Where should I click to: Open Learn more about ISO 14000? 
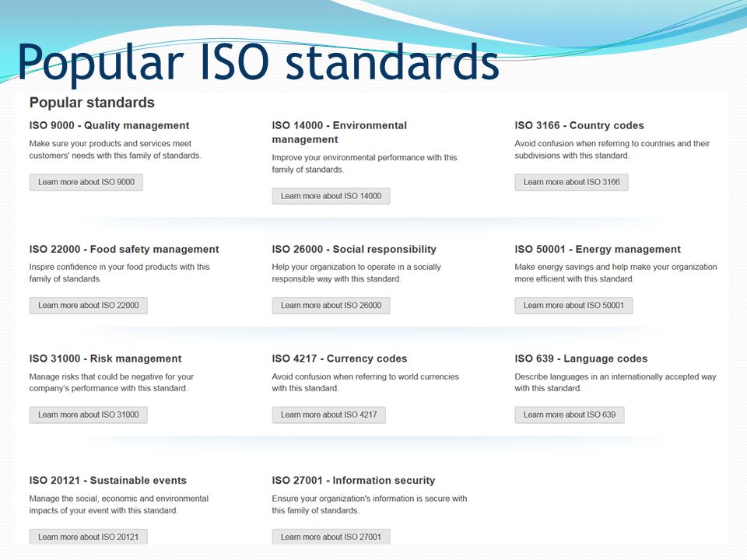[x=331, y=196]
